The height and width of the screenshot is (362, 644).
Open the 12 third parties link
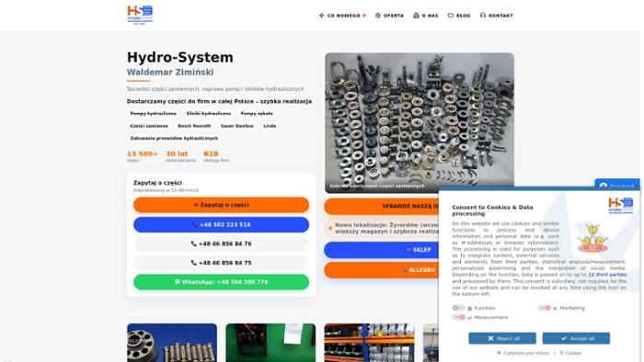607,275
